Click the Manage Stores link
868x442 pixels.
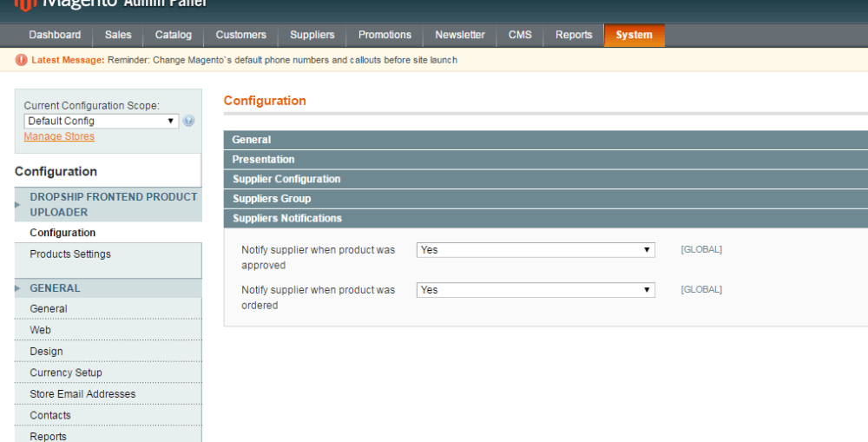[x=59, y=136]
